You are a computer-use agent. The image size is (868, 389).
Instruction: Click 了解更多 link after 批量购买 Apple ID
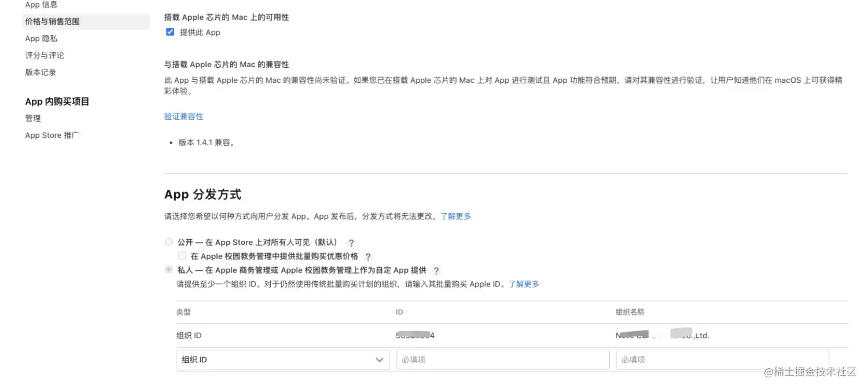point(524,284)
